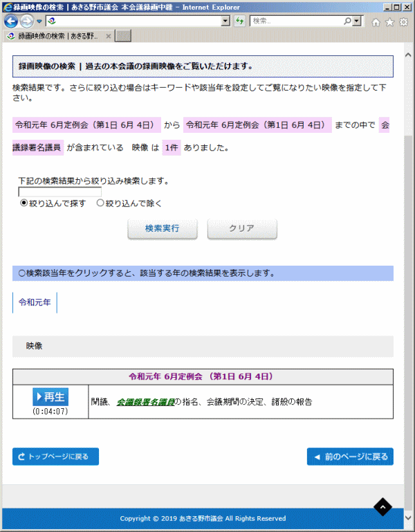Image resolution: width=415 pixels, height=532 pixels.
Task: Click the scrollbar up arrow
Action: coord(408,54)
